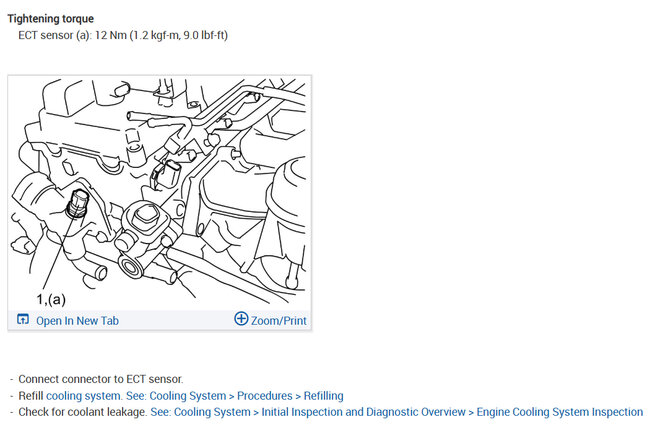Open Initial Inspection and Diagnostic Overview link
This screenshot has height=435, width=650.
[x=363, y=412]
